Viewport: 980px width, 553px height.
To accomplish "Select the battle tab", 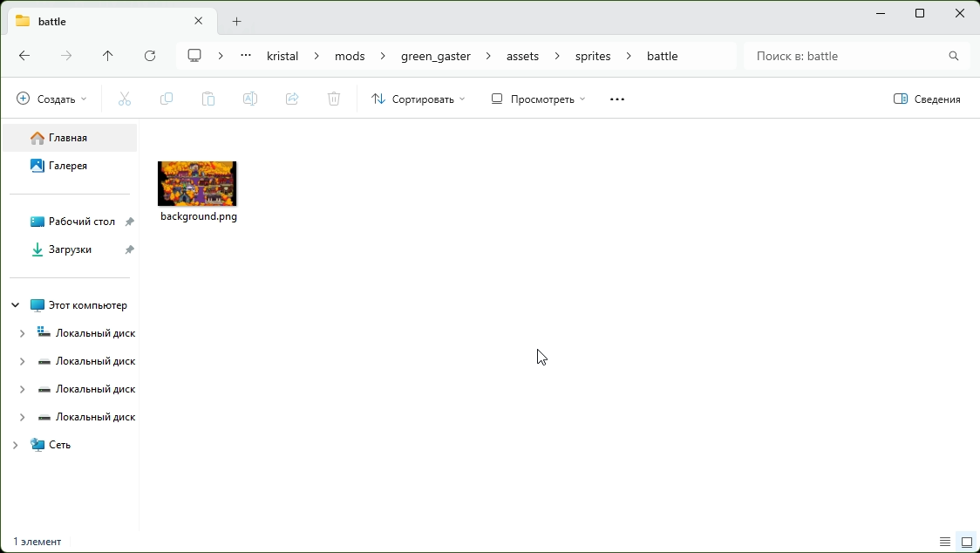I will 112,21.
